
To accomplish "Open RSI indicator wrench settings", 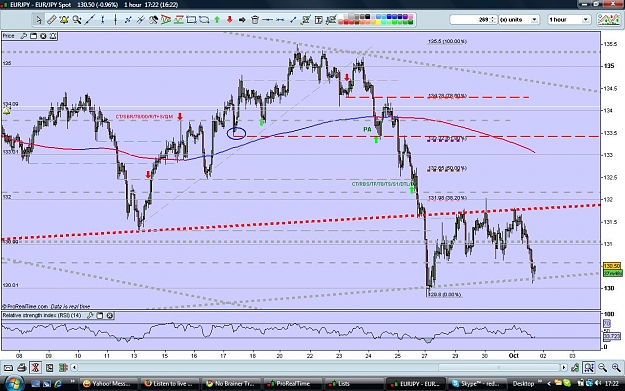I will click(x=90, y=316).
